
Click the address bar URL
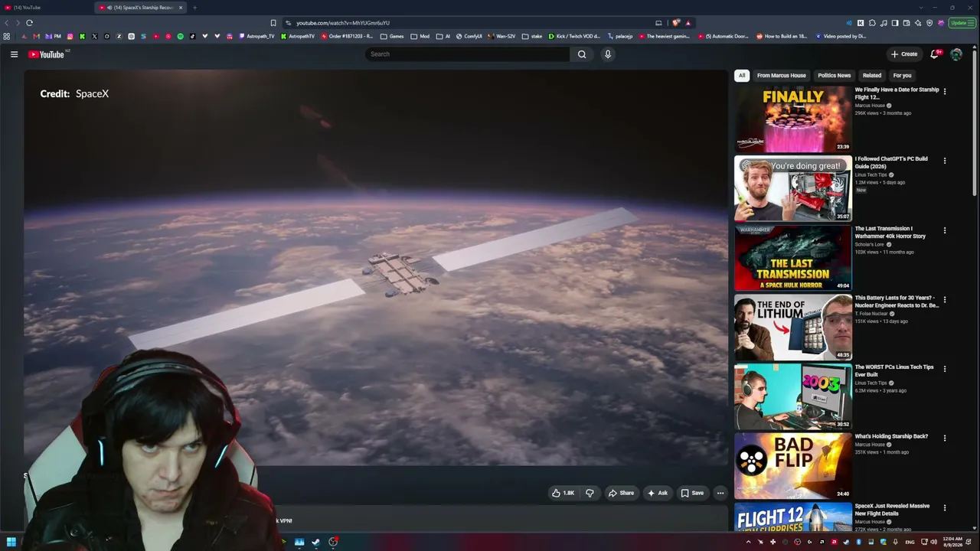[x=343, y=23]
